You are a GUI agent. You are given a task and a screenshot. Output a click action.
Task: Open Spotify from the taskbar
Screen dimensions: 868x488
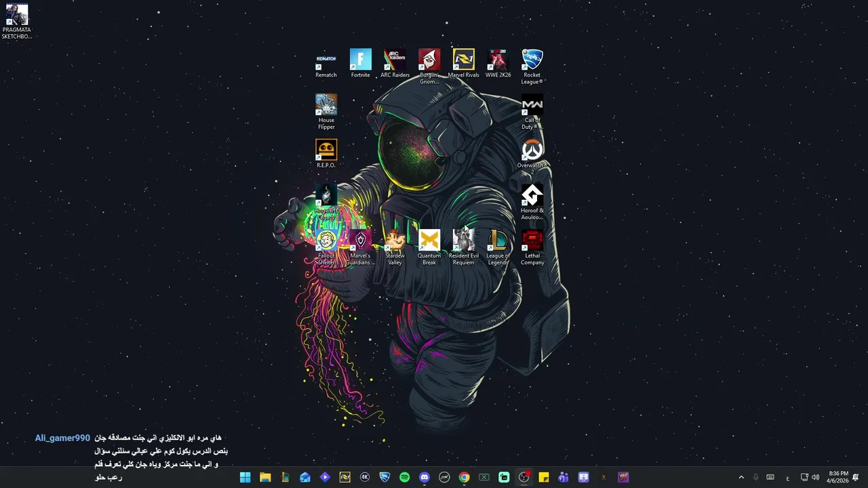[x=404, y=477]
